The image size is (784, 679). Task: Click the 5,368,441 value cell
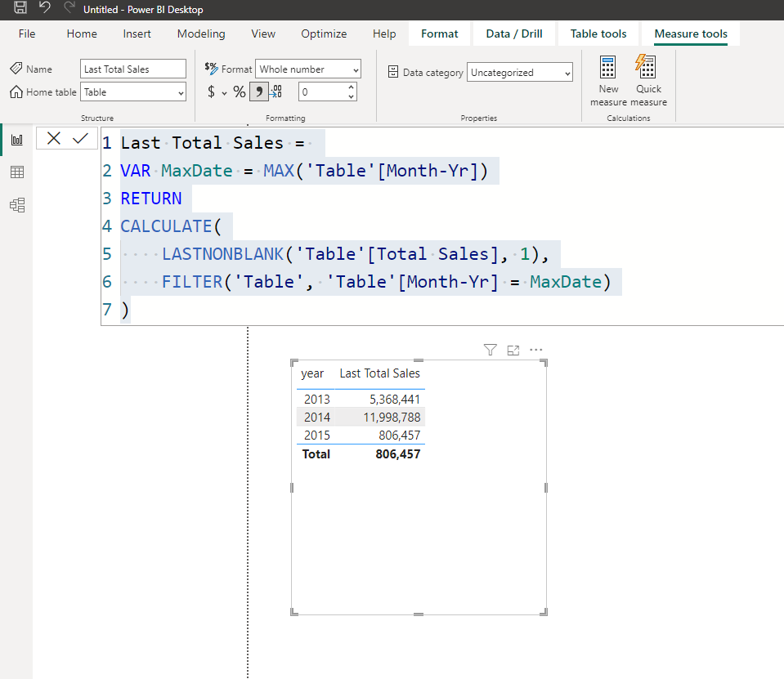point(395,400)
